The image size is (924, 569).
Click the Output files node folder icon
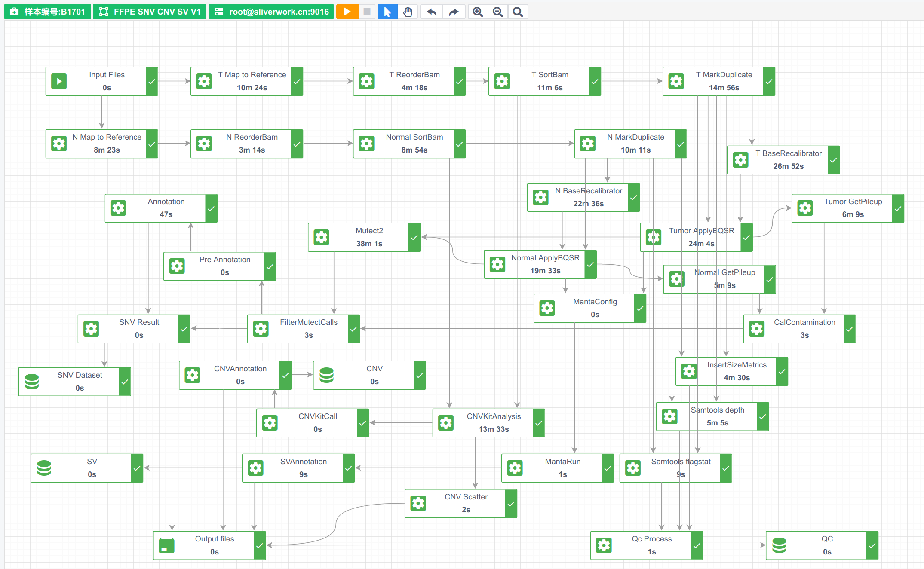coord(166,545)
